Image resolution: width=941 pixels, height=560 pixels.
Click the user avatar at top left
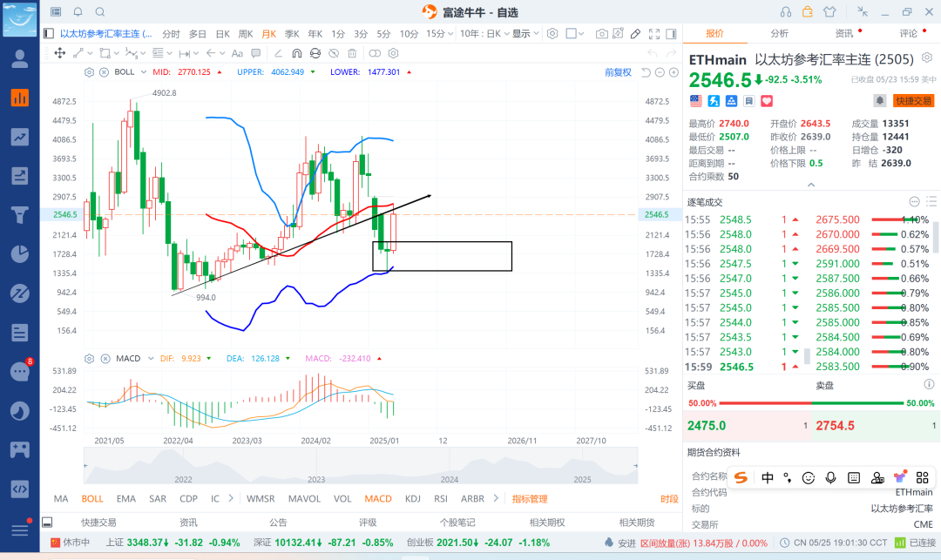[20, 18]
